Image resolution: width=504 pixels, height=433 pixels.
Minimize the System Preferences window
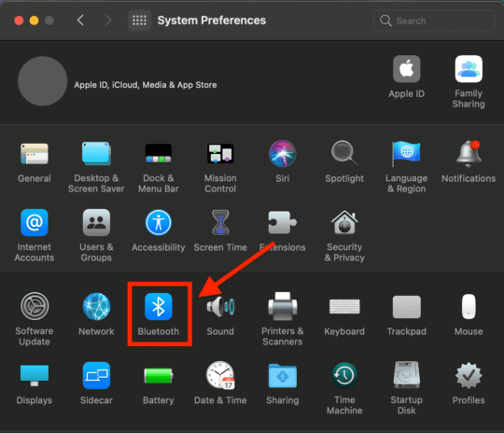35,21
